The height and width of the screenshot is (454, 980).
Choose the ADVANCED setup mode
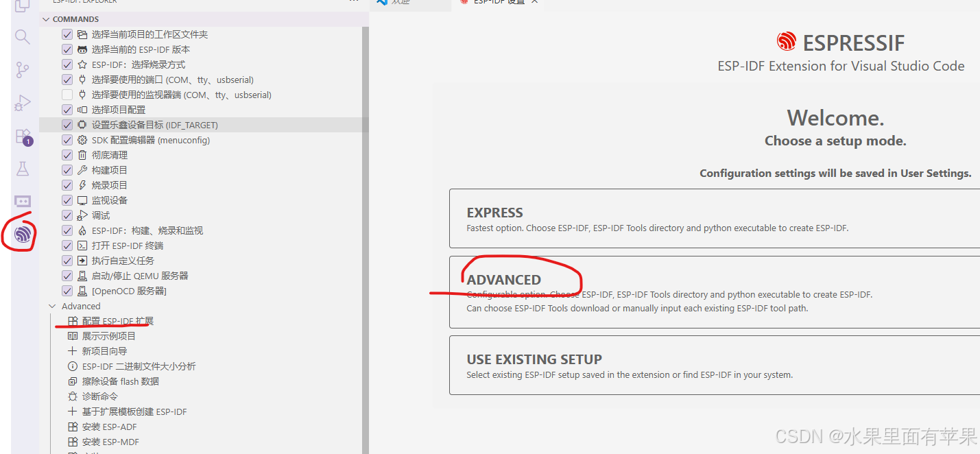coord(715,291)
